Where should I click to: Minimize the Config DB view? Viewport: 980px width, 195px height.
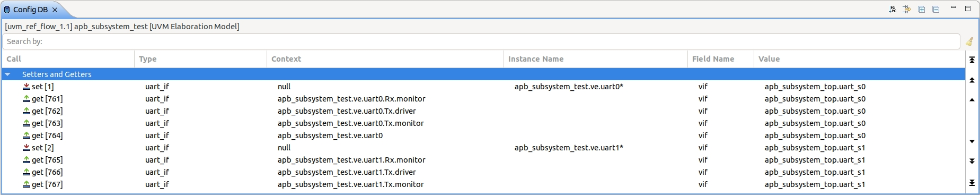click(x=953, y=7)
